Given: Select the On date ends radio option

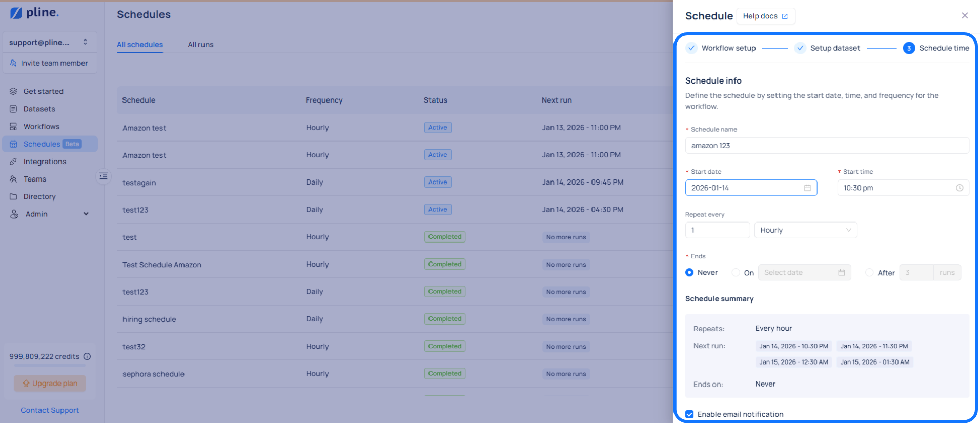Looking at the screenshot, I should (x=736, y=273).
